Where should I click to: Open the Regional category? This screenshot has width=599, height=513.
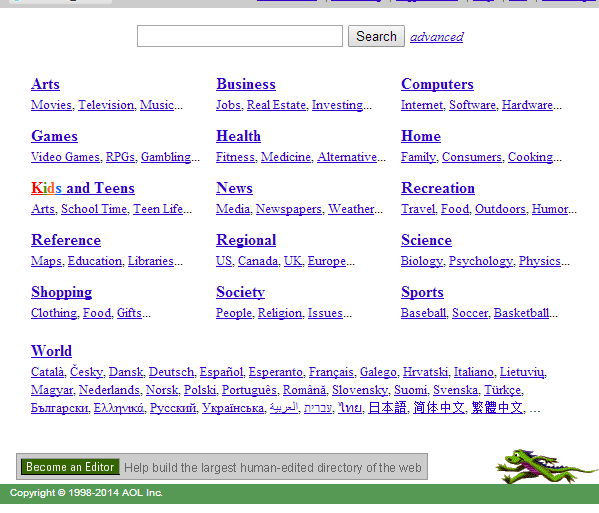pos(246,240)
